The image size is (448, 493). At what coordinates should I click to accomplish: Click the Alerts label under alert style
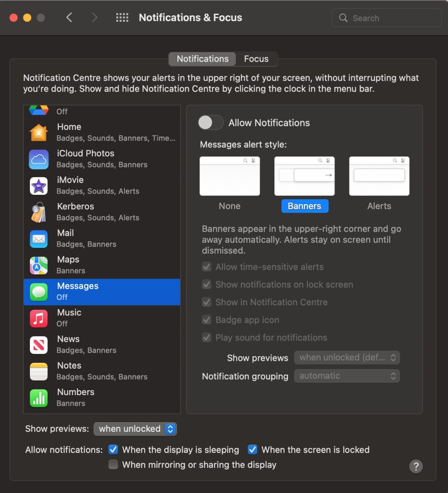(x=379, y=206)
